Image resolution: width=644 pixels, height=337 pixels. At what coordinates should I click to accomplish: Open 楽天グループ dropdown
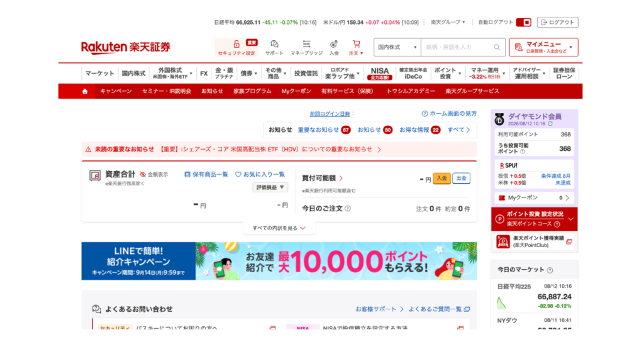tap(448, 22)
